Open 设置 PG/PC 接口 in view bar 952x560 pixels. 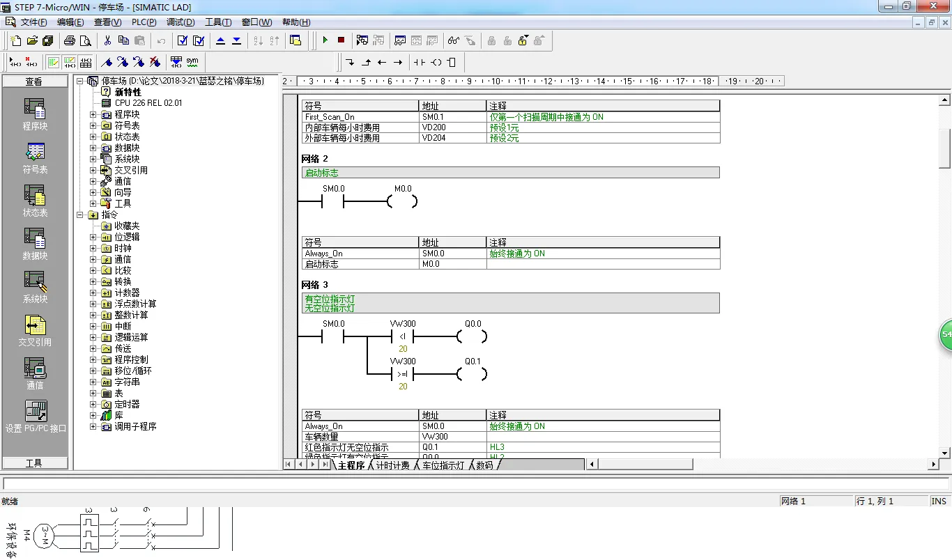click(36, 417)
